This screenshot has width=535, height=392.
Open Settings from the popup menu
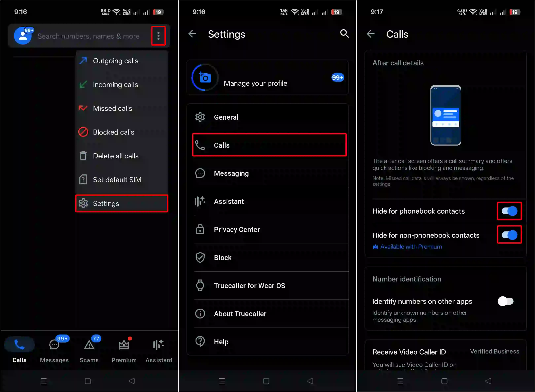(122, 203)
